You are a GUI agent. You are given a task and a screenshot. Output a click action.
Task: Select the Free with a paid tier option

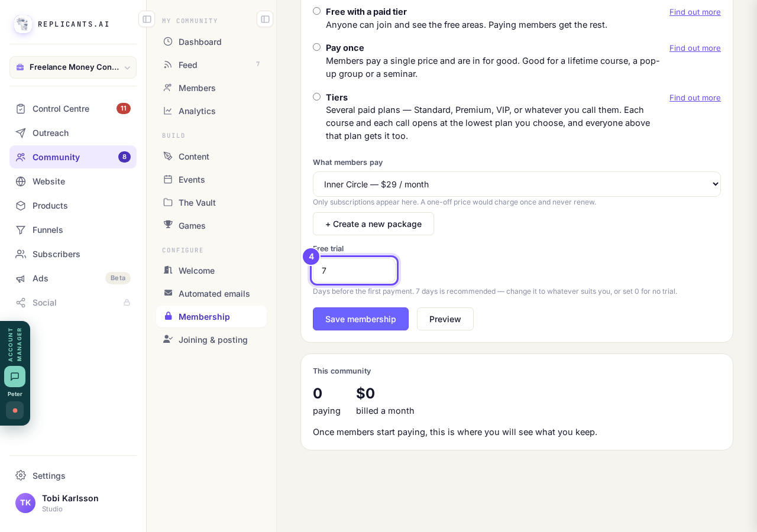(317, 11)
